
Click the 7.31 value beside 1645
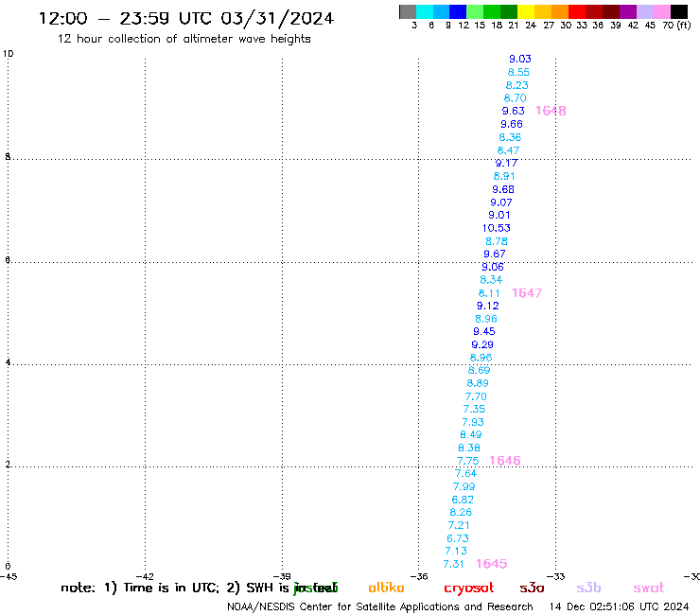click(453, 565)
